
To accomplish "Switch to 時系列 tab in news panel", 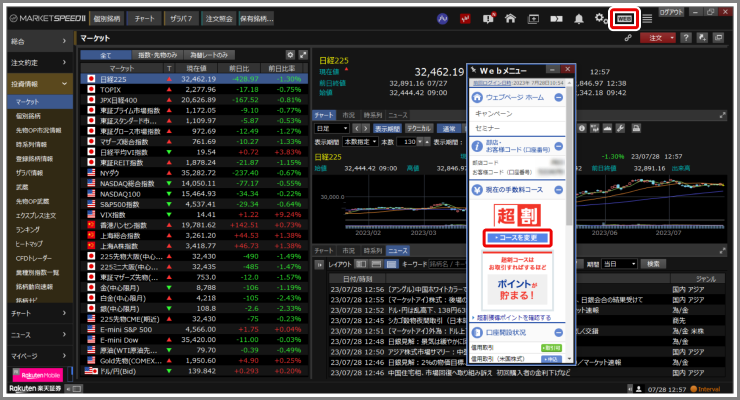I will tap(372, 251).
